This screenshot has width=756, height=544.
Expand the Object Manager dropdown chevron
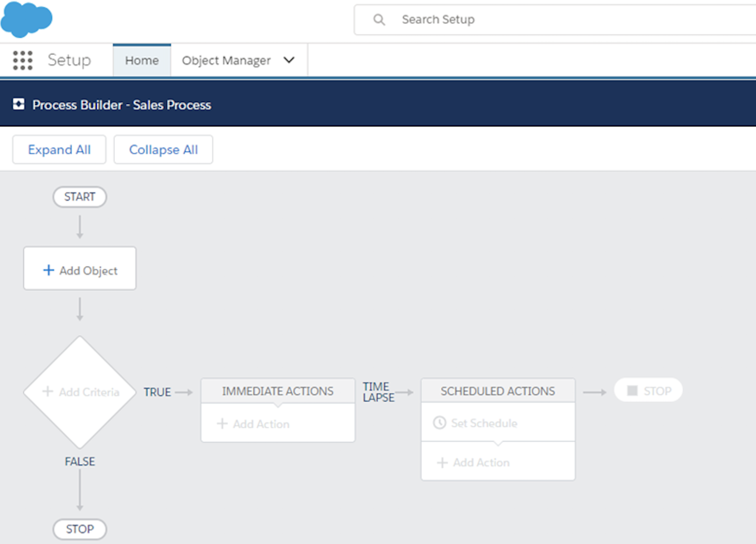(x=289, y=60)
